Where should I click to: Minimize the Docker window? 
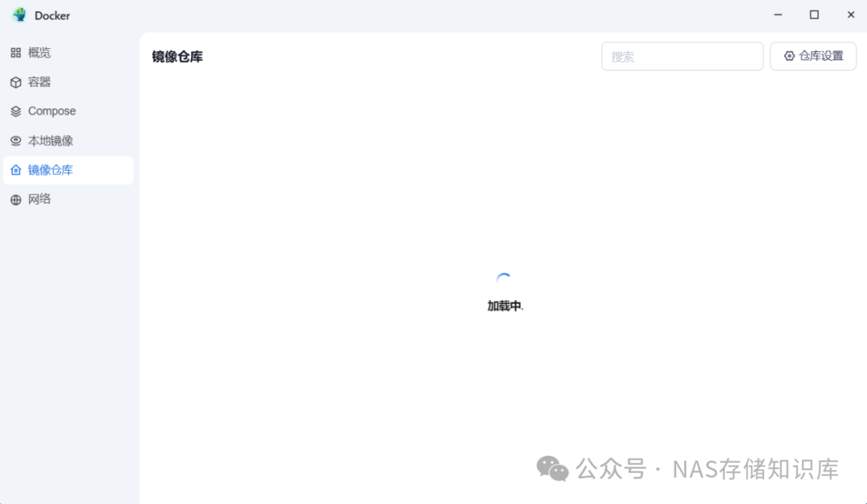coord(777,15)
